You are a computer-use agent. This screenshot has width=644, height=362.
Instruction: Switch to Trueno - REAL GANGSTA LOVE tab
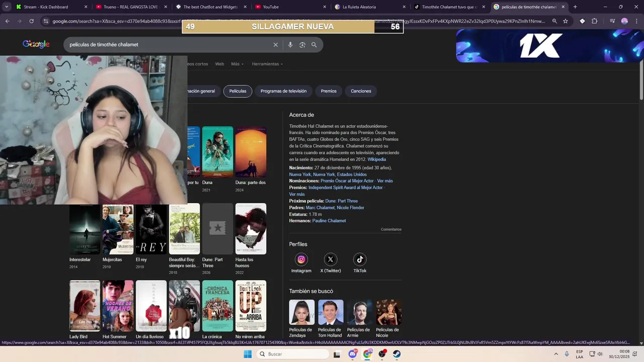click(131, 7)
